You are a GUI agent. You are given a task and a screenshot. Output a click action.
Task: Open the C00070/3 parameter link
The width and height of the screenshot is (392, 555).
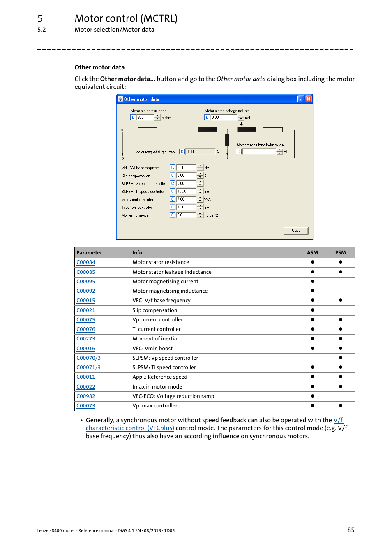89,358
